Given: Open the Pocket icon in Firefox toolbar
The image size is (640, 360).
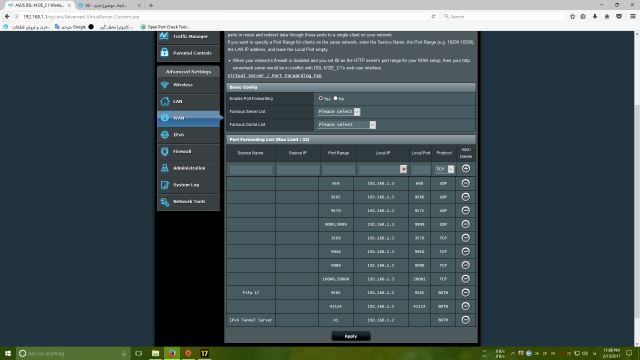Looking at the screenshot, I should [619, 17].
